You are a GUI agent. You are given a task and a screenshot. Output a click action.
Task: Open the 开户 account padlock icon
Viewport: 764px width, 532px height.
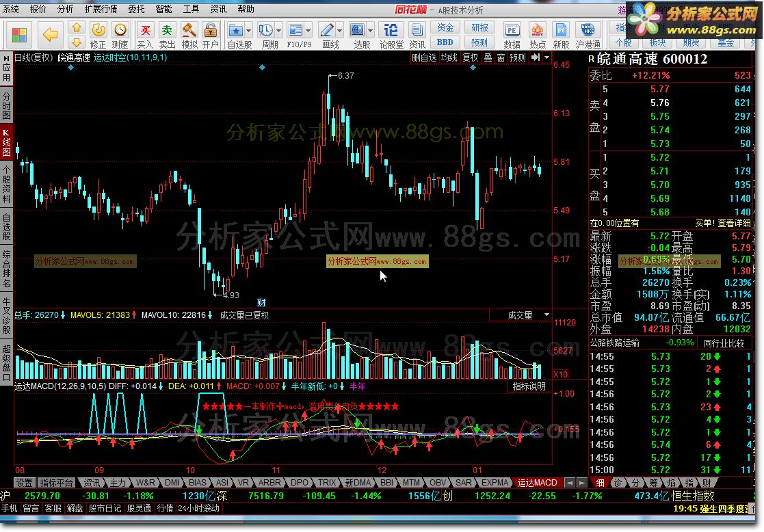coord(211,30)
